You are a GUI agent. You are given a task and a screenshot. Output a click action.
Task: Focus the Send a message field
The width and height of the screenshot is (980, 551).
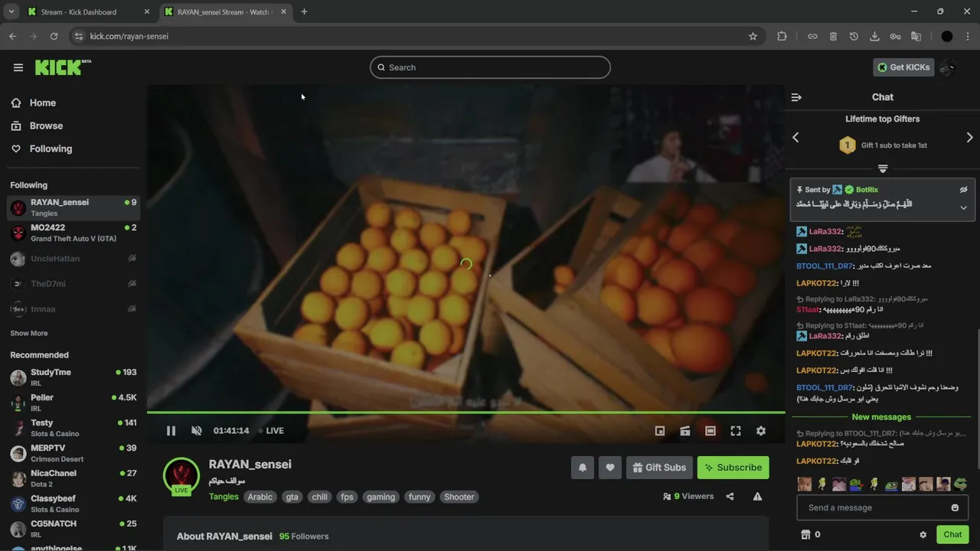tap(882, 507)
